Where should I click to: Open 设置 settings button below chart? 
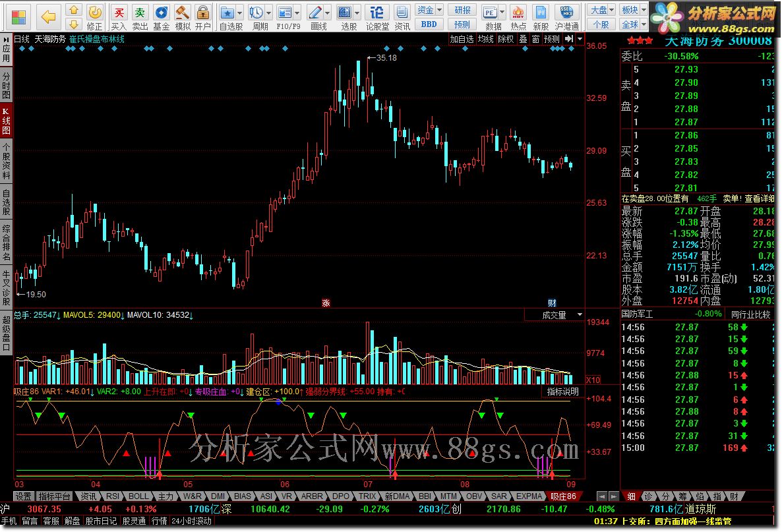coord(23,496)
